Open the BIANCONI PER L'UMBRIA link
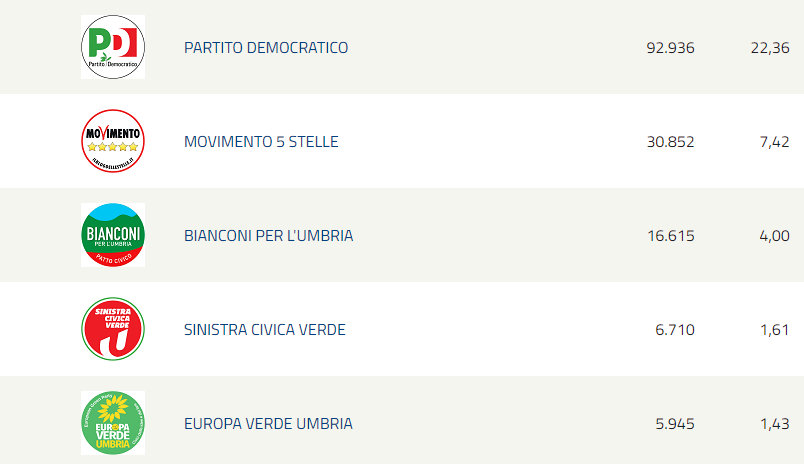Screen dimensions: 804x464 [269, 236]
